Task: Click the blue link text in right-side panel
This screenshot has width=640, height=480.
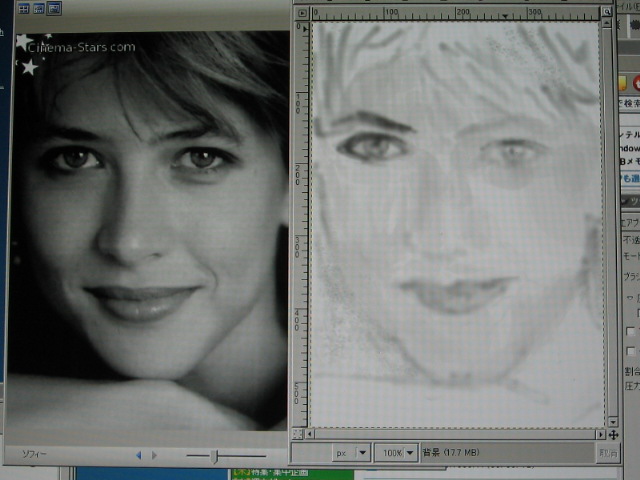Action: [630, 178]
